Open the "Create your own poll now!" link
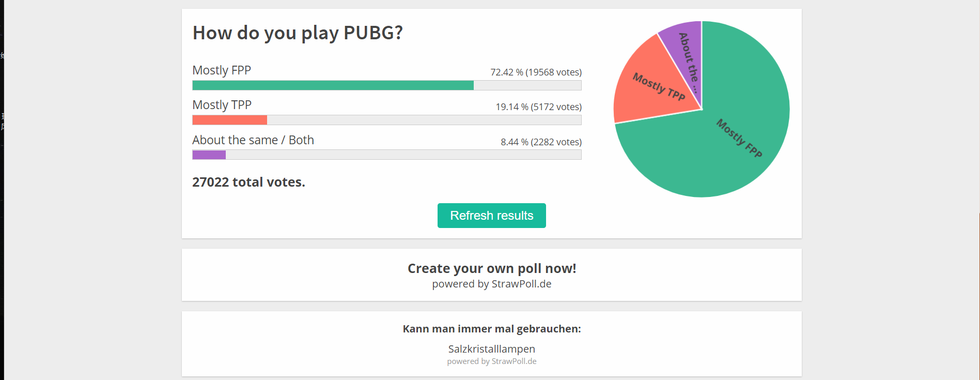The width and height of the screenshot is (980, 380). 491,268
